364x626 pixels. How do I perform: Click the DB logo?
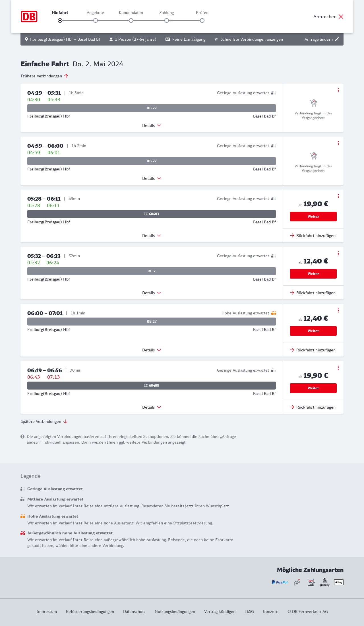(29, 17)
